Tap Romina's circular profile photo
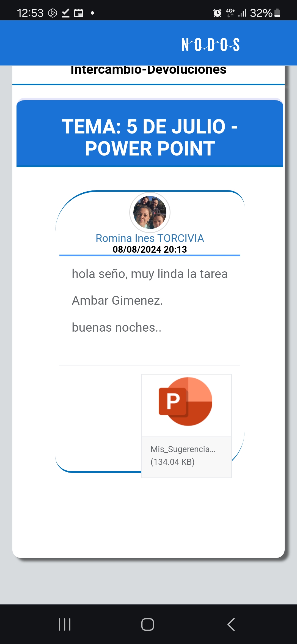Screen dimensions: 297x644 coord(150,212)
